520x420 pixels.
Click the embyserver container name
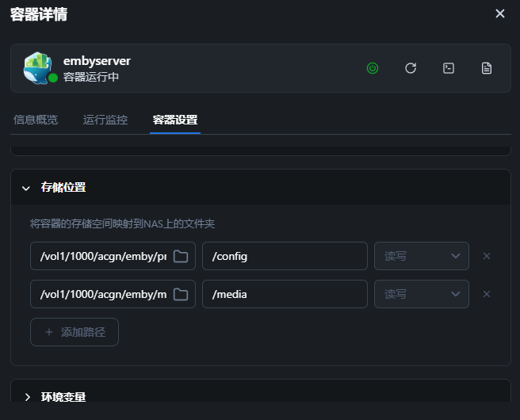(97, 61)
